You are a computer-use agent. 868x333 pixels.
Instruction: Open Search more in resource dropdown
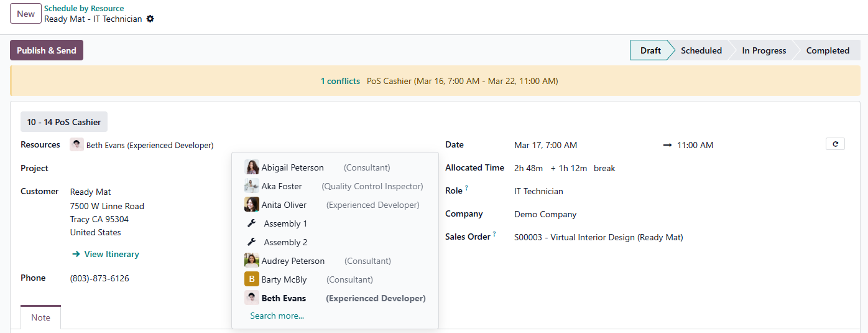(x=277, y=316)
